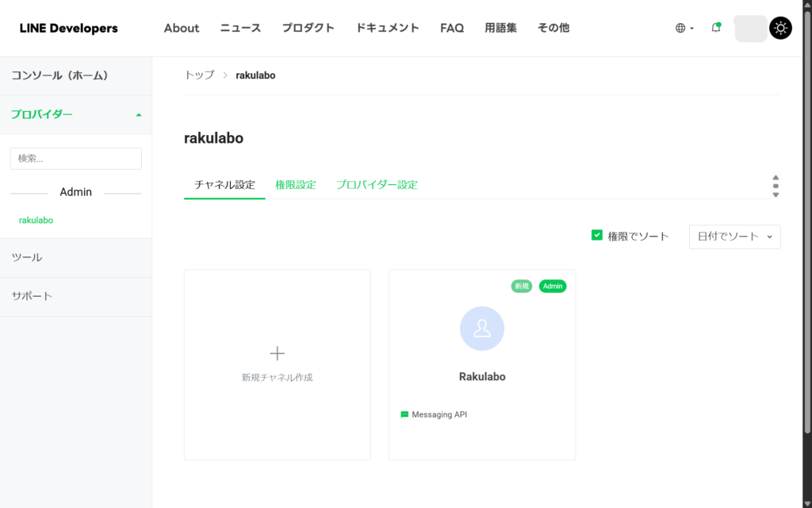Uncheck the 権限でソート checkbox
The height and width of the screenshot is (508, 812).
pos(597,235)
